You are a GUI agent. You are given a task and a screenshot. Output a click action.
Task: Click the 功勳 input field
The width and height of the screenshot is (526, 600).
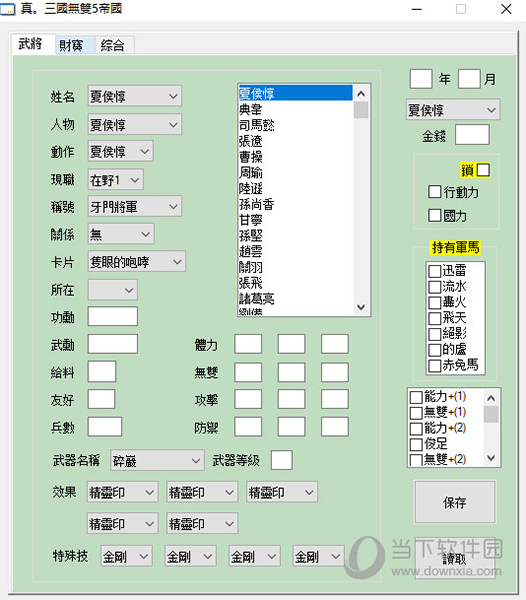(x=112, y=316)
